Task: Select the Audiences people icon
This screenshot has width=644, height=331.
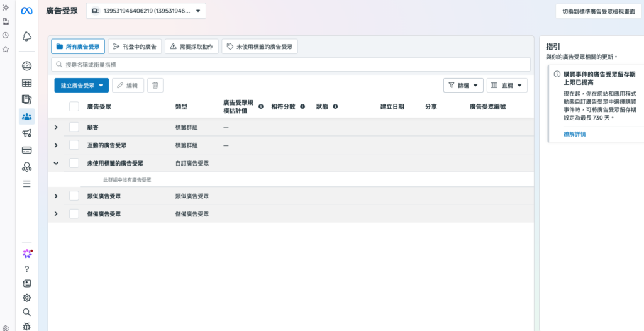Action: (26, 116)
